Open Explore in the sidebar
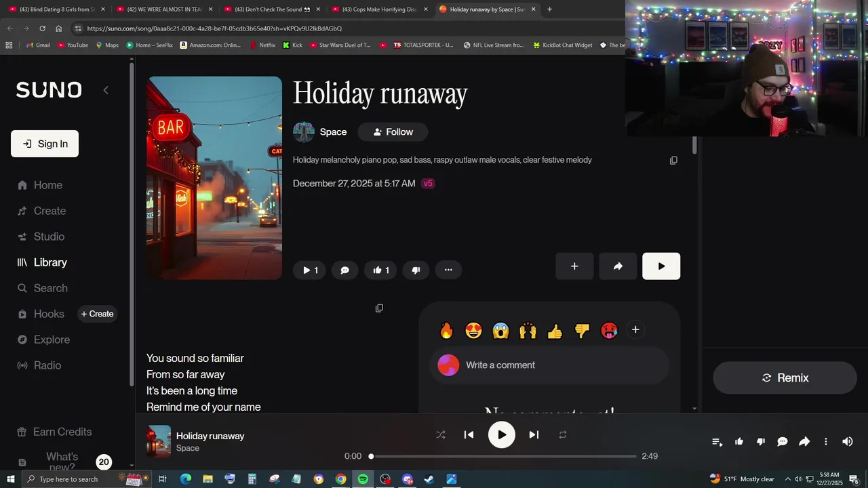868x488 pixels. click(43, 340)
